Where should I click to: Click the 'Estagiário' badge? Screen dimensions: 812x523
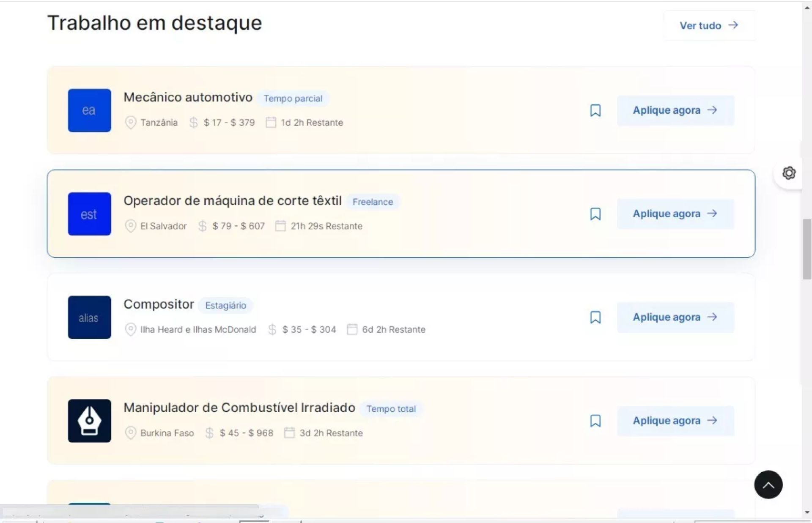click(225, 305)
